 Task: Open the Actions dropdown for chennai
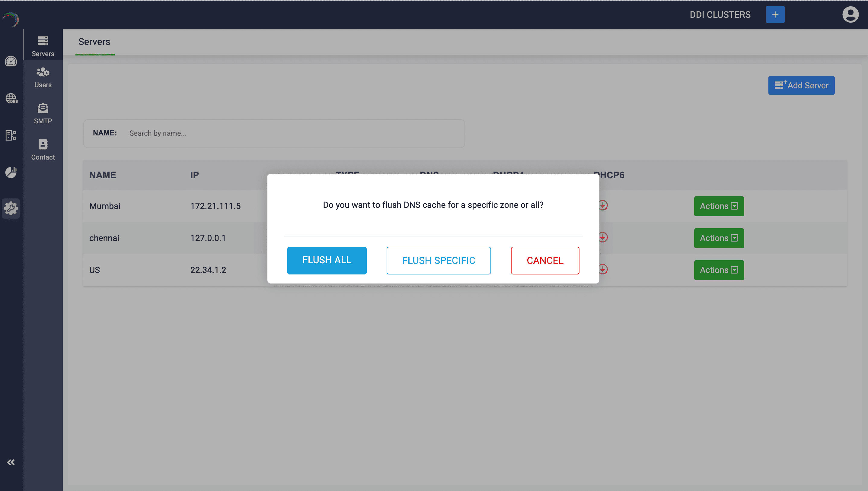tap(719, 238)
